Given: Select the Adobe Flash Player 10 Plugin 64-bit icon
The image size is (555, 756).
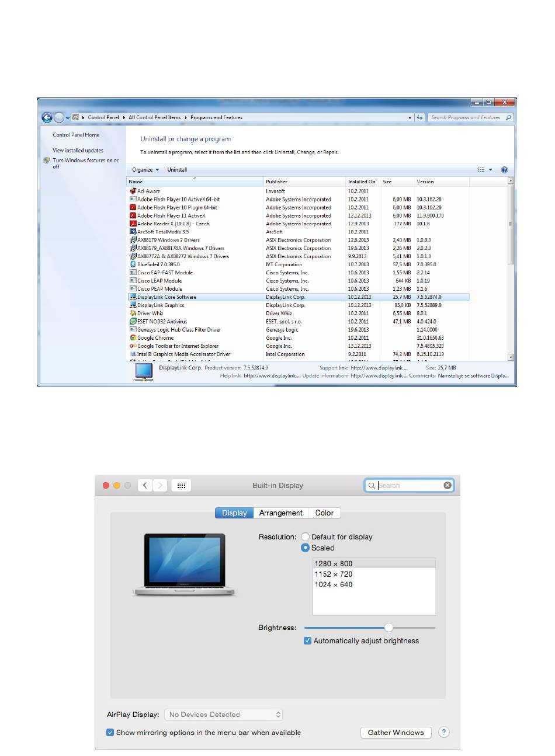Looking at the screenshot, I should click(x=133, y=207).
